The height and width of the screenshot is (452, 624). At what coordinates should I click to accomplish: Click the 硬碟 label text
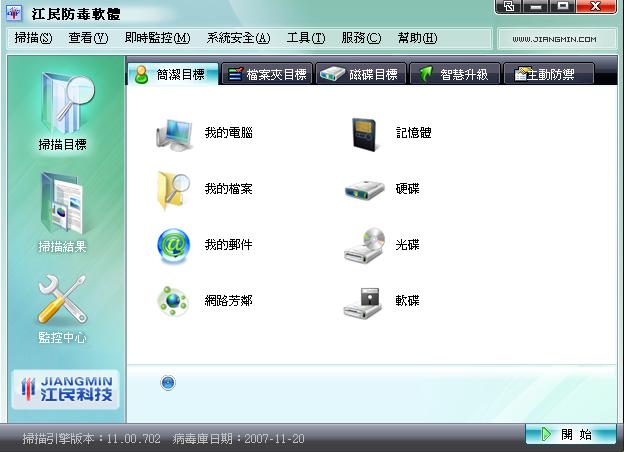(x=408, y=189)
